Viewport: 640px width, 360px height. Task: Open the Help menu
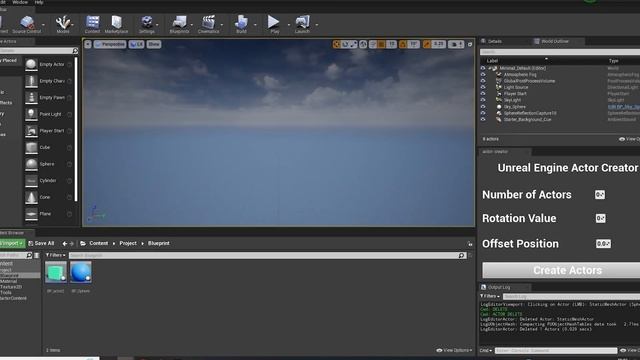click(39, 2)
